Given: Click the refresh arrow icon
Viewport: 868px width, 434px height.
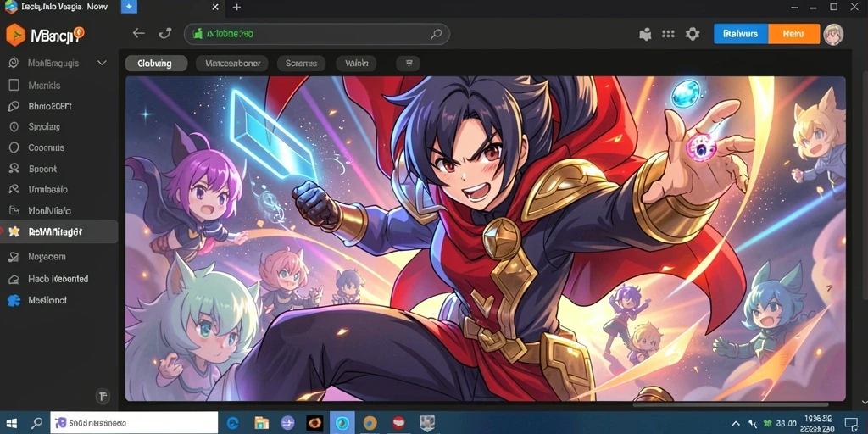Looking at the screenshot, I should click(x=165, y=34).
